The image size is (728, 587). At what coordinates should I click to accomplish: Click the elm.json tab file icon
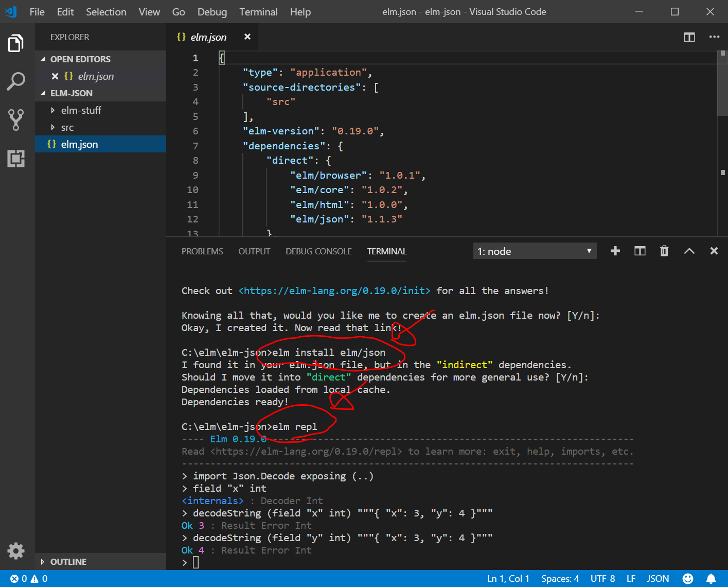tap(181, 37)
